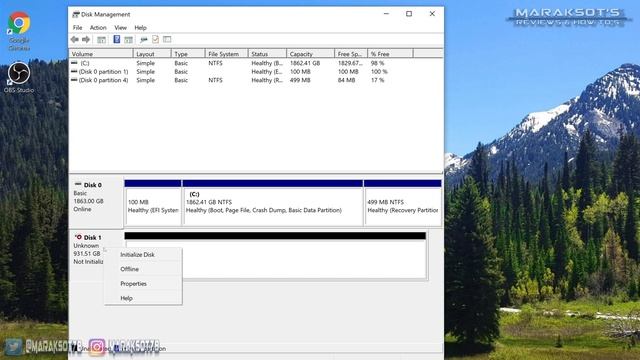Image resolution: width=640 pixels, height=360 pixels.
Task: Open the File menu
Action: click(x=78, y=28)
